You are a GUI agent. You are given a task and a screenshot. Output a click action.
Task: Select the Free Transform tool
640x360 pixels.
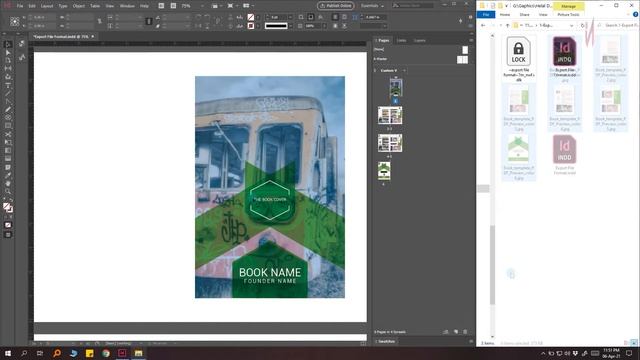pyautogui.click(x=8, y=142)
